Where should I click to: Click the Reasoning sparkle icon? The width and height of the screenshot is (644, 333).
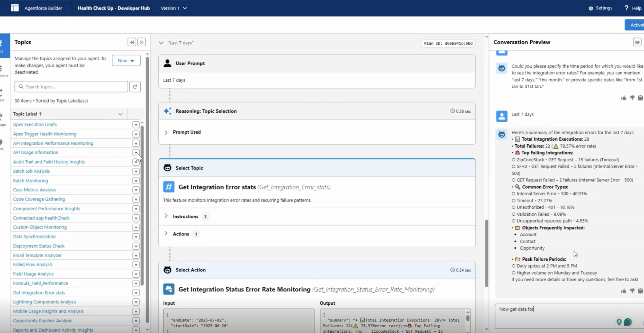point(167,111)
